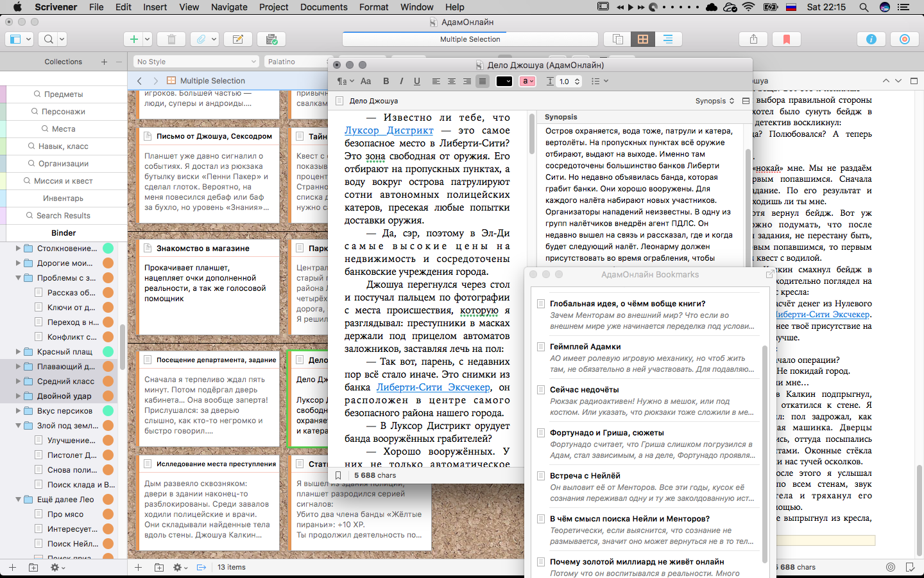Open the Format menu in menu bar
The width and height of the screenshot is (924, 578).
[373, 7]
